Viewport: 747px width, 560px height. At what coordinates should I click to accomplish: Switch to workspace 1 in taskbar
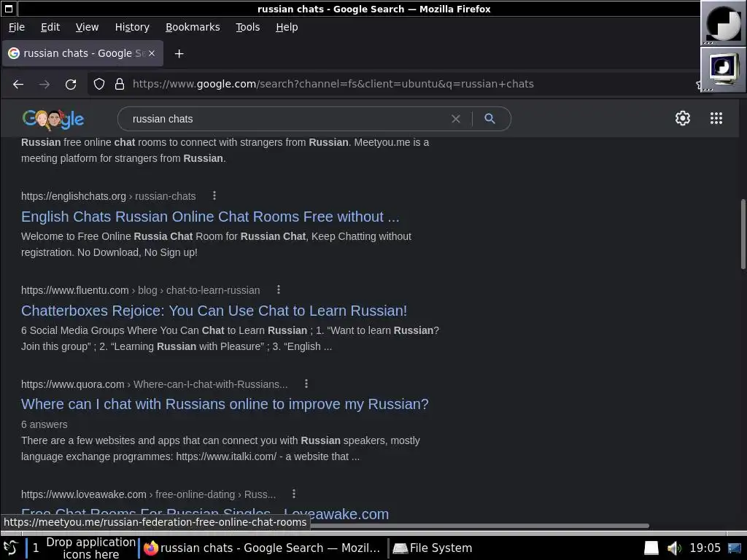(36, 548)
